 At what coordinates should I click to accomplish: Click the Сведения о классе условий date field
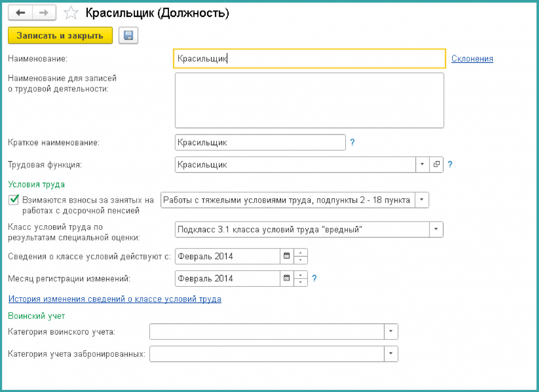point(227,256)
